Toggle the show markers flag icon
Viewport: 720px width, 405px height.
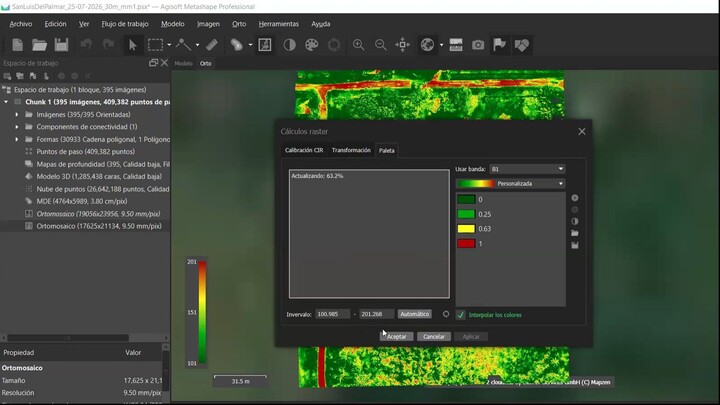pos(499,45)
